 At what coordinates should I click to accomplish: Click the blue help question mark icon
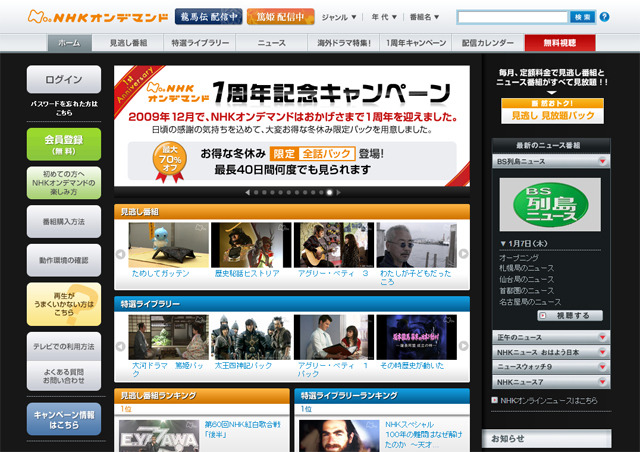click(x=604, y=17)
